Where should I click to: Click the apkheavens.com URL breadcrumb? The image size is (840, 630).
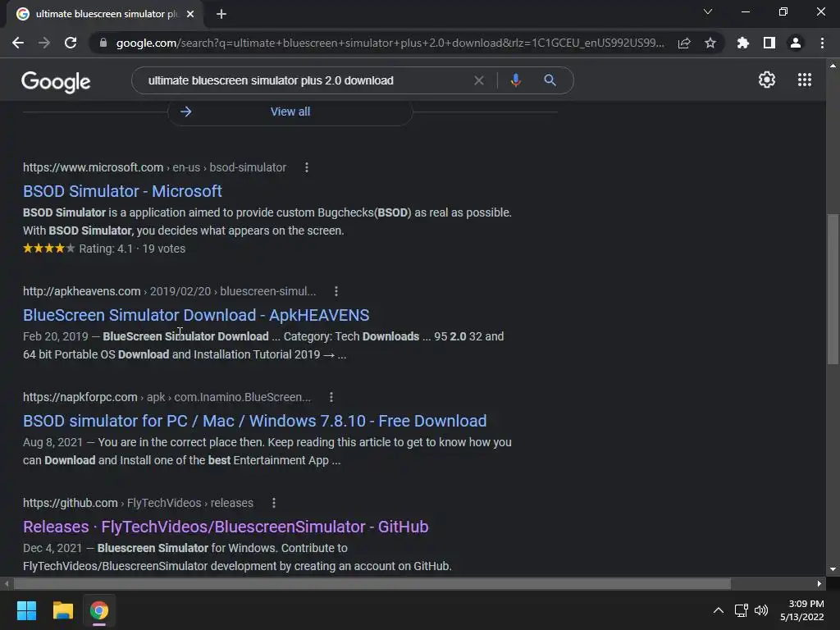(169, 291)
